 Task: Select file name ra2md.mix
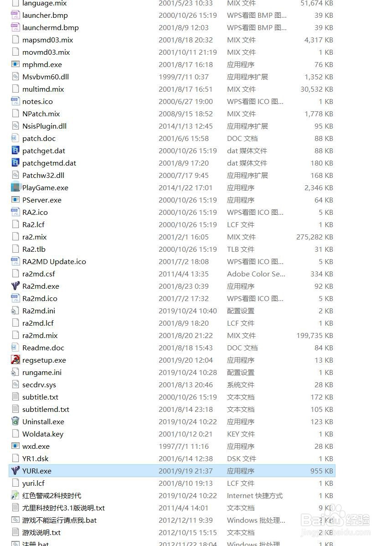coord(40,336)
